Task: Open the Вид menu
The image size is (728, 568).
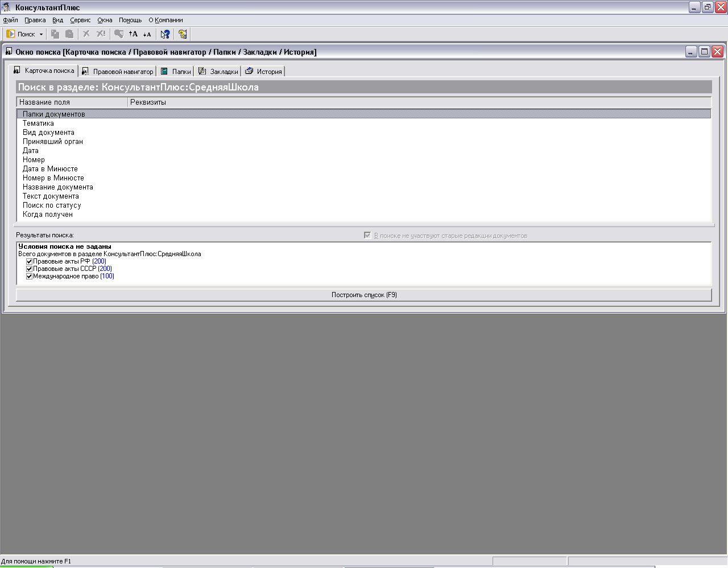Action: [58, 20]
